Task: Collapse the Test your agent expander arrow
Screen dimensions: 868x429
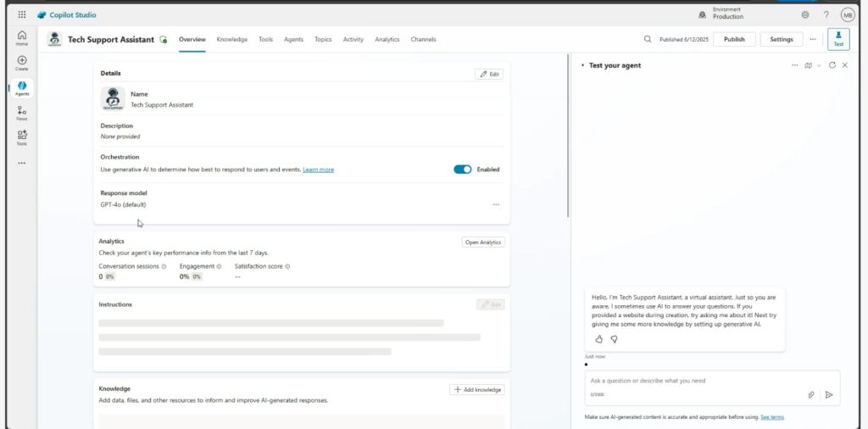Action: [x=583, y=65]
